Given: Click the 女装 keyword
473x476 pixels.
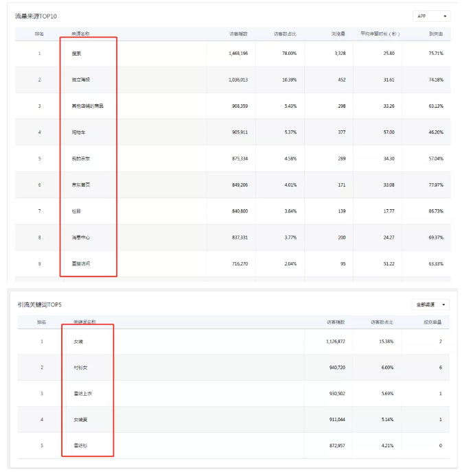Looking at the screenshot, I should pyautogui.click(x=78, y=341).
